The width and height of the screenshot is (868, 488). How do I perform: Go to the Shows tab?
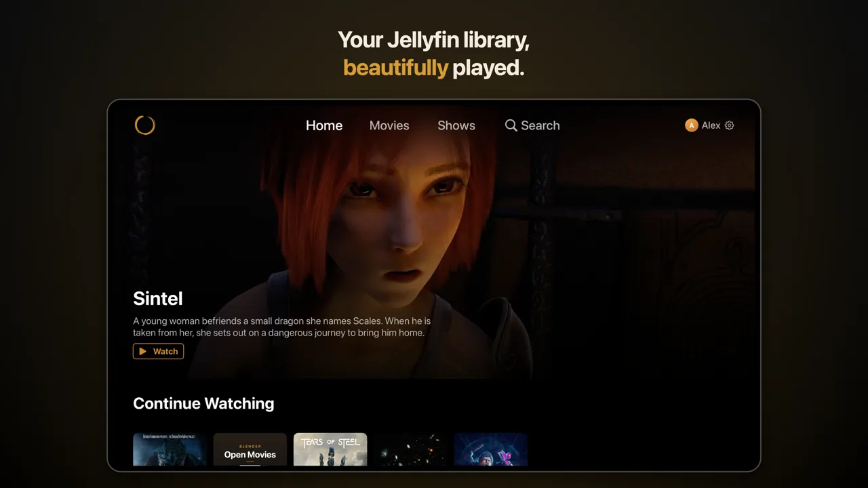456,125
